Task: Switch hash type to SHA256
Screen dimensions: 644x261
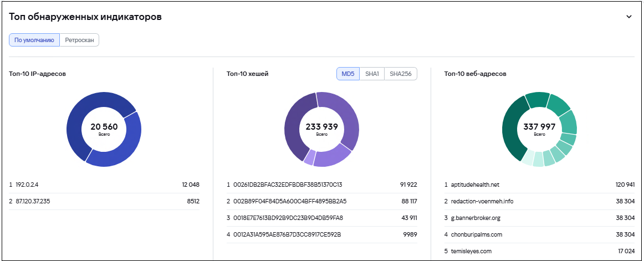Action: pos(401,74)
